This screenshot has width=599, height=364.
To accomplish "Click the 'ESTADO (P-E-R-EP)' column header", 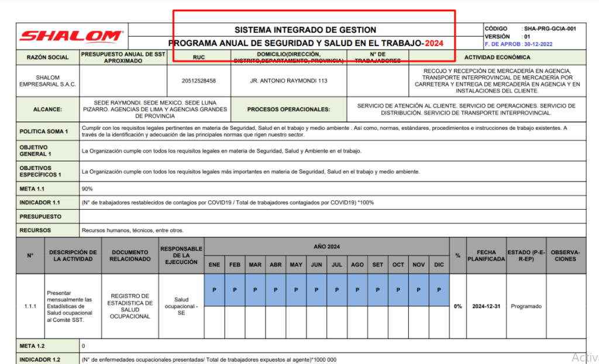I will (x=526, y=256).
